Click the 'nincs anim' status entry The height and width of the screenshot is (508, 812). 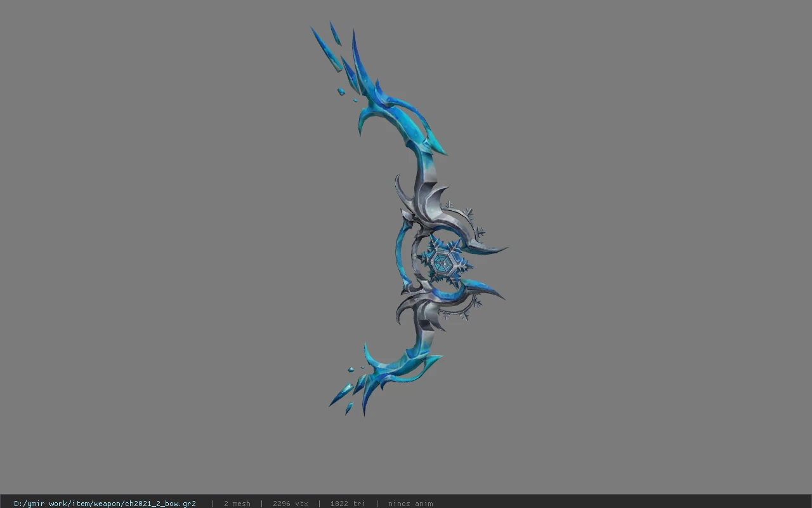click(410, 504)
